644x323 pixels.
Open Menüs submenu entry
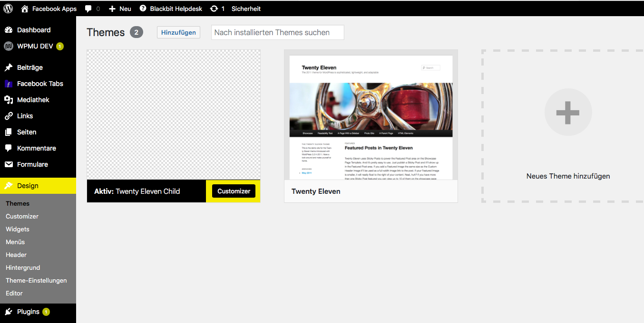click(x=15, y=242)
